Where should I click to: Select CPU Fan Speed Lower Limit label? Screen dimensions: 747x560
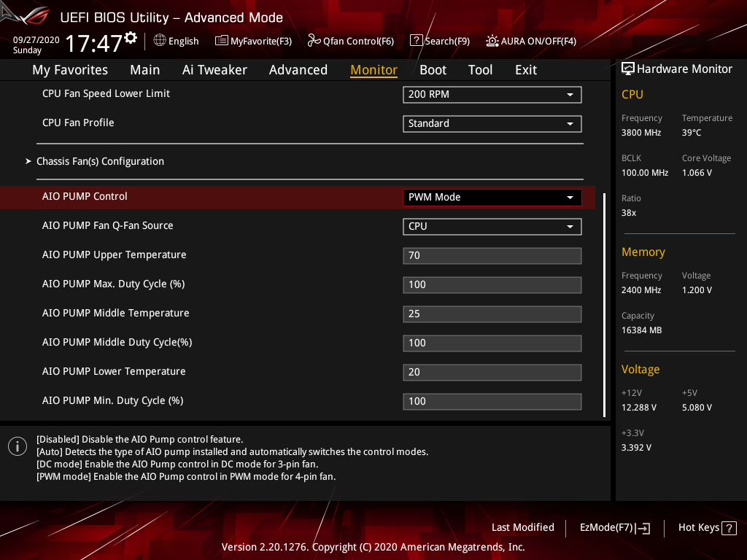(106, 93)
